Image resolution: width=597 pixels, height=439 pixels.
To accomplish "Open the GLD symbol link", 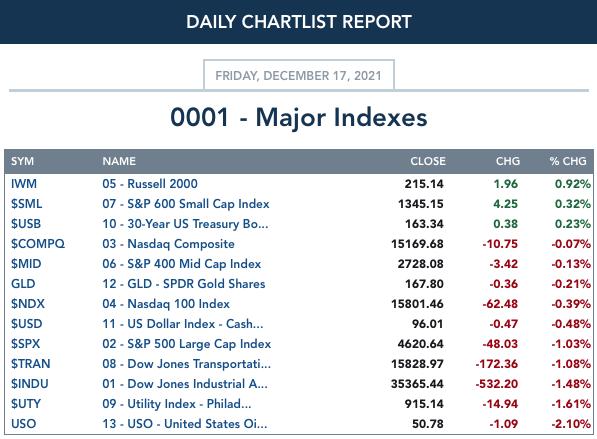I will [x=23, y=284].
